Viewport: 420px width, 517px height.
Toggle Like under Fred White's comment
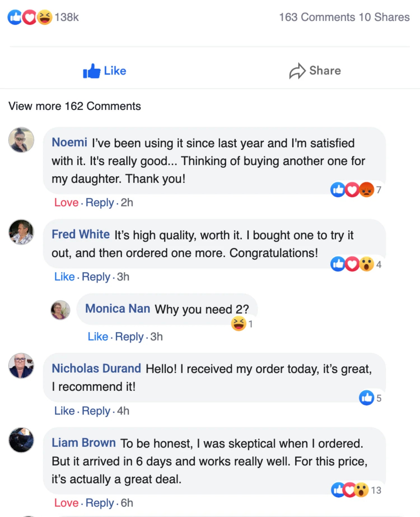pos(64,277)
